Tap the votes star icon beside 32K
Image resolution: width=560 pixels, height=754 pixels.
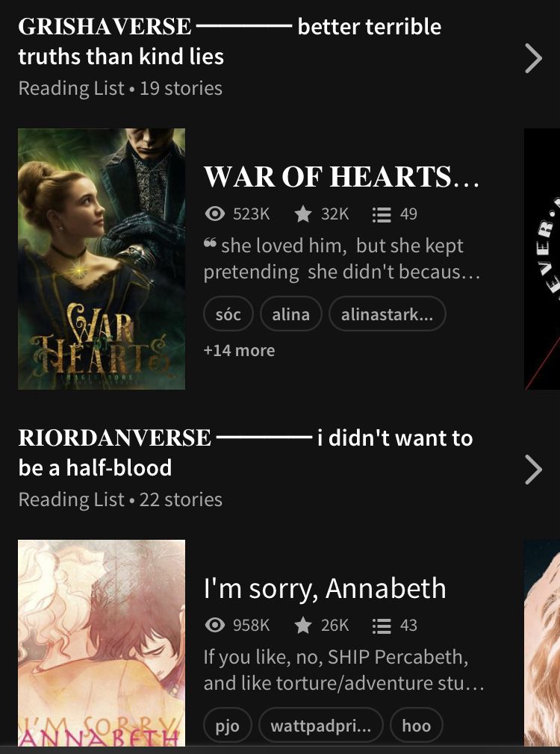point(303,214)
